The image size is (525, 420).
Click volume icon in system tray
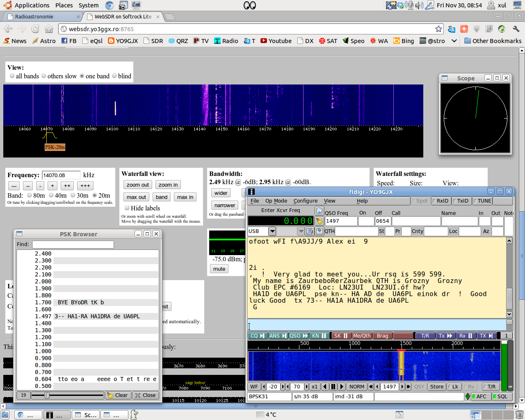(419, 5)
